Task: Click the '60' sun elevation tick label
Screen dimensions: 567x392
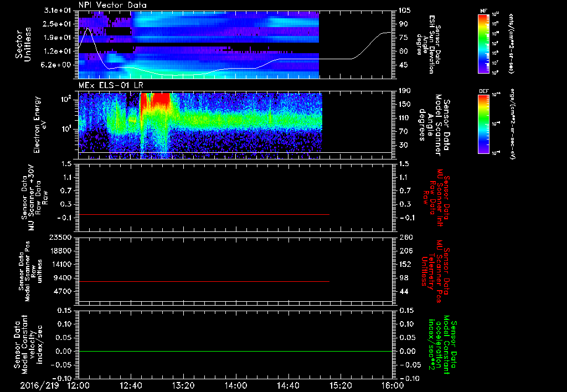Action: pos(404,51)
